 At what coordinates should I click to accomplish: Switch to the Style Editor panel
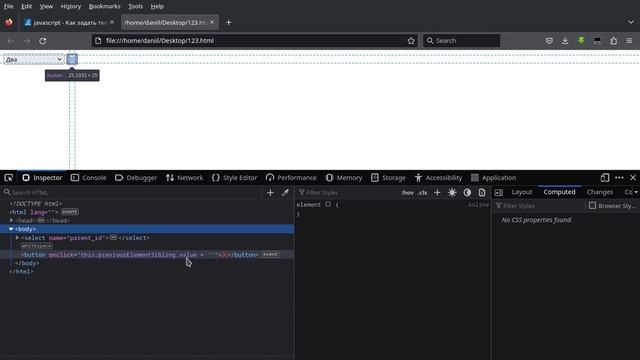235,178
